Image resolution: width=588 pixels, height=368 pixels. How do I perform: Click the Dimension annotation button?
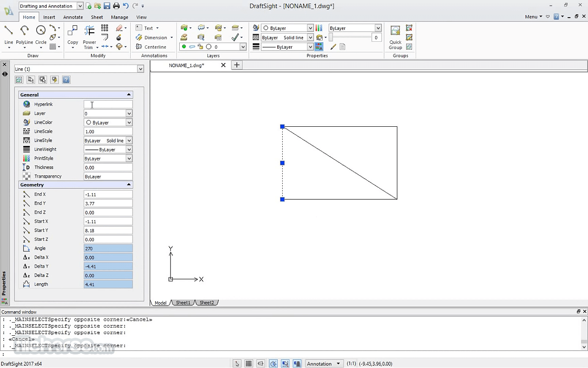pyautogui.click(x=155, y=38)
